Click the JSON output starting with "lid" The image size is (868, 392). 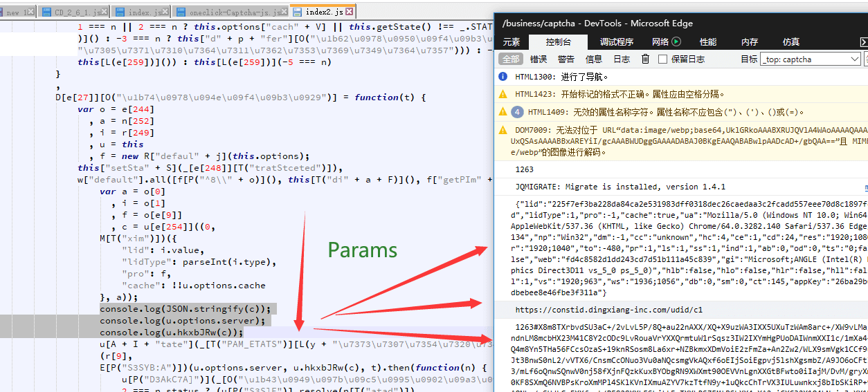point(689,248)
